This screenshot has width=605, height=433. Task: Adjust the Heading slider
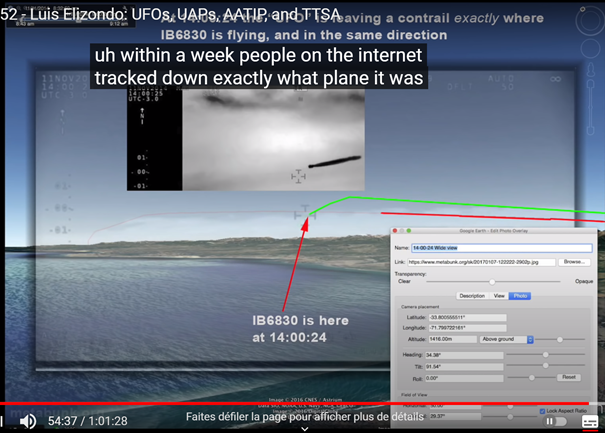coord(546,354)
